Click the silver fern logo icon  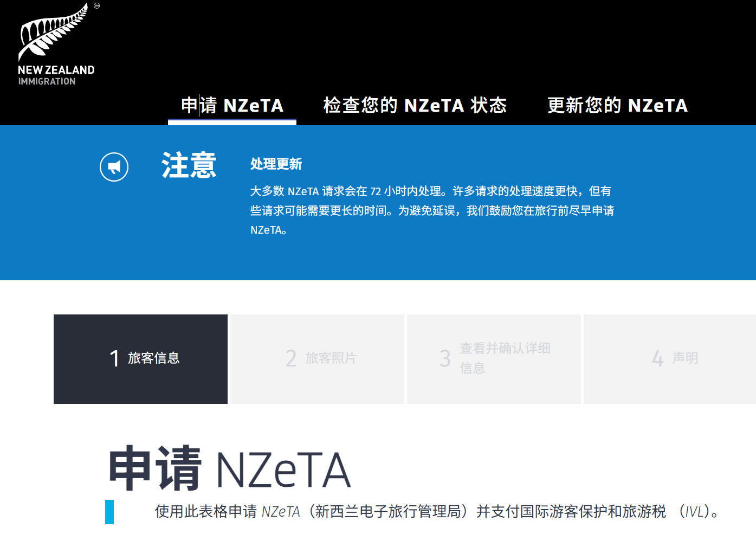[51, 34]
